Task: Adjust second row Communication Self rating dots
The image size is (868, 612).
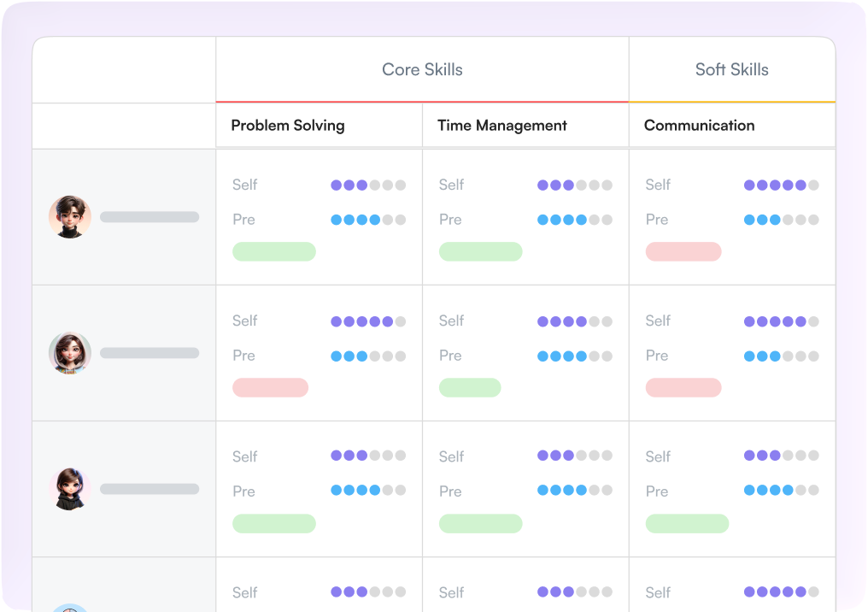Action: coord(781,321)
